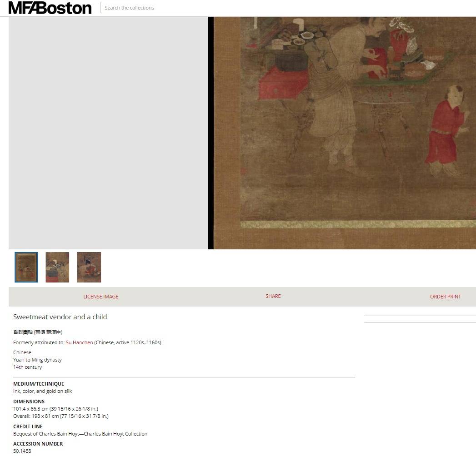Click the Sweetmeat vendor and a child title
Viewport: 476px width, 456px height.
pos(60,317)
